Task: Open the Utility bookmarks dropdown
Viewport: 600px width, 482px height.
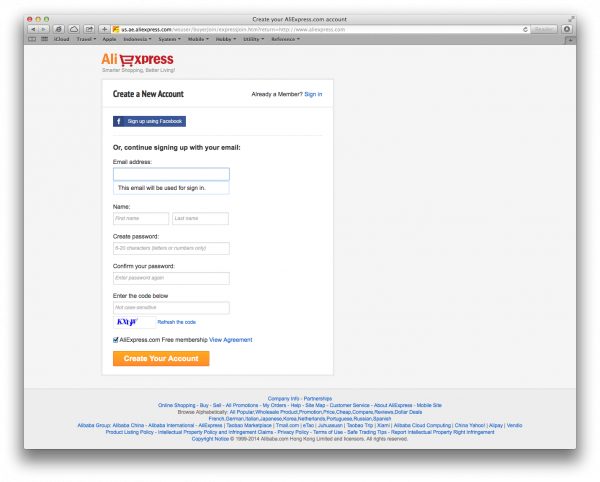Action: point(253,39)
